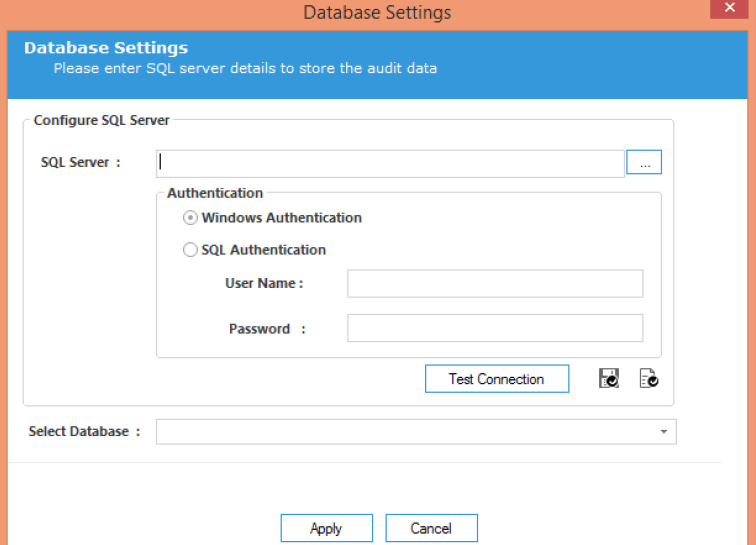Cancel the database configuration
The image size is (756, 545).
tap(432, 528)
